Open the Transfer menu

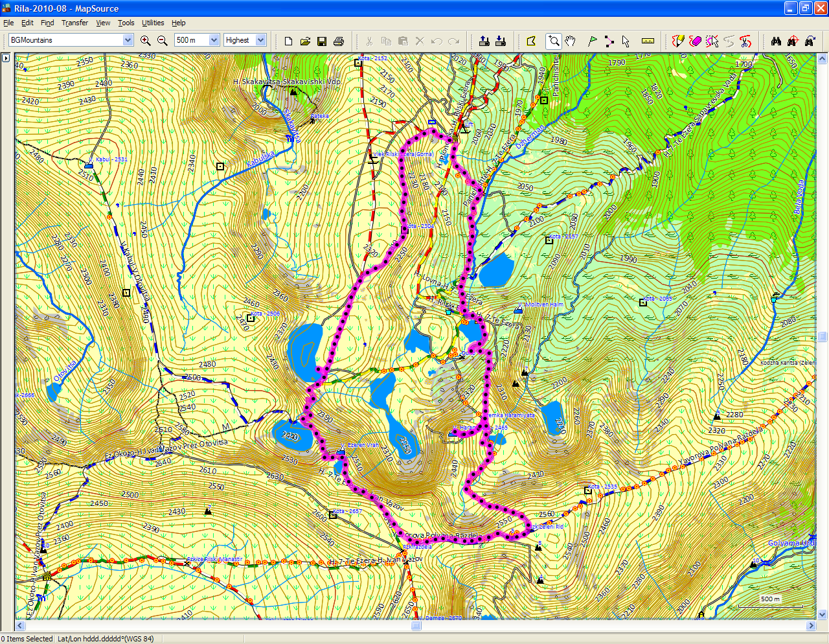[75, 23]
